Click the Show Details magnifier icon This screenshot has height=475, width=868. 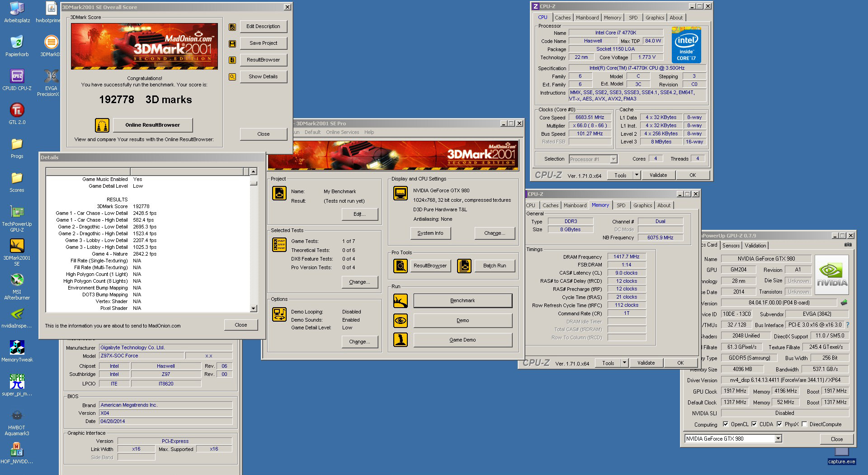tap(232, 77)
